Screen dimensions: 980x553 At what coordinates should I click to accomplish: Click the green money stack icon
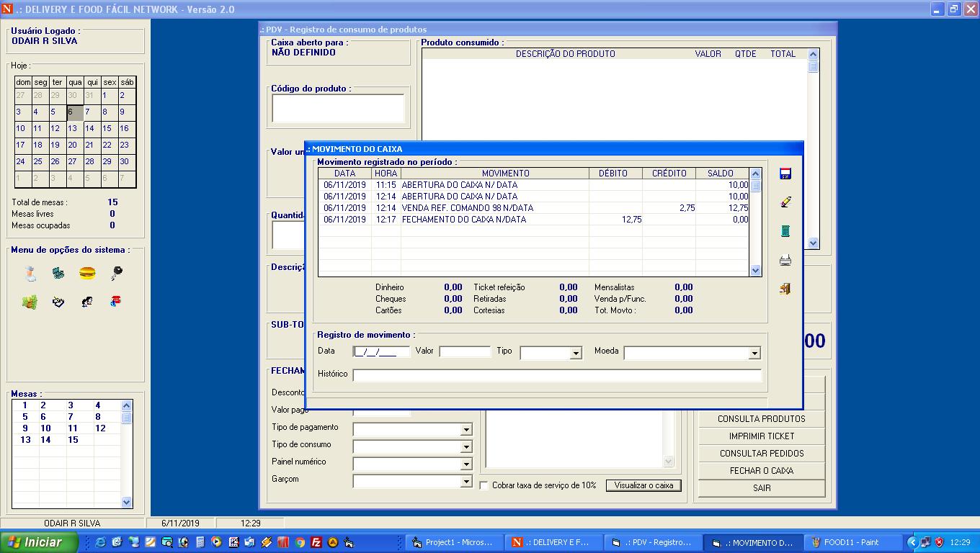[30, 302]
